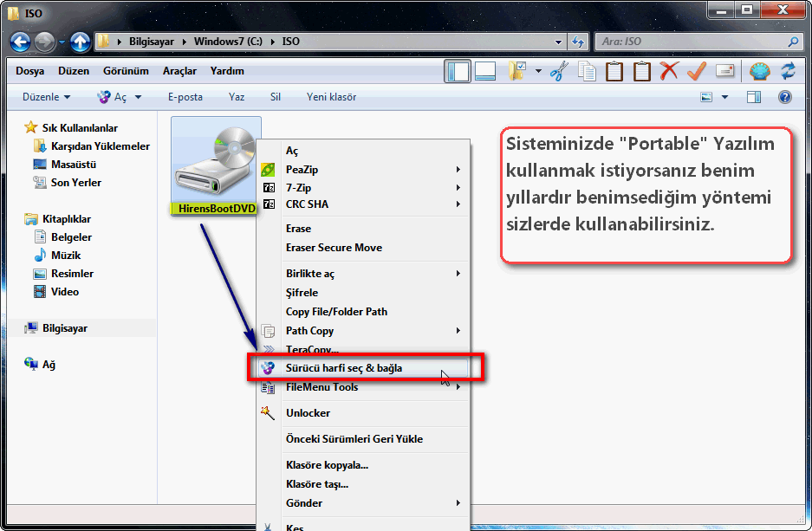Image resolution: width=812 pixels, height=531 pixels.
Task: Expand the Birlikte aç submenu arrow
Action: click(x=458, y=273)
